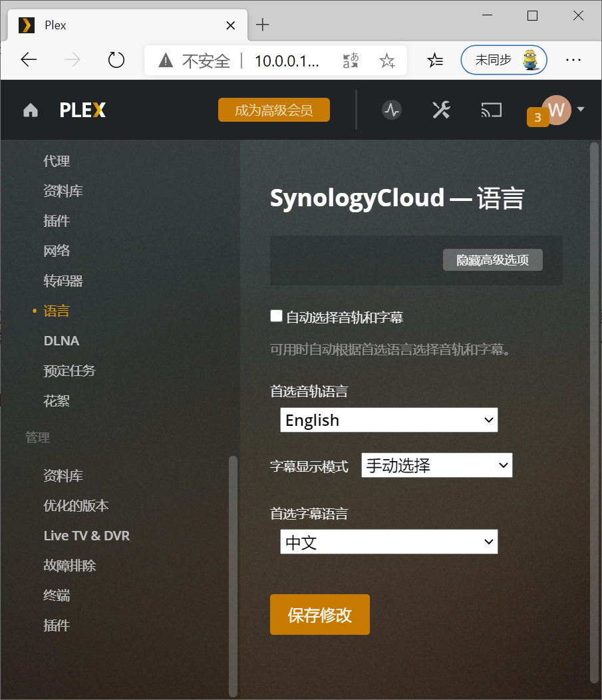The height and width of the screenshot is (700, 602).
Task: Maximize the browser window
Action: click(x=532, y=15)
